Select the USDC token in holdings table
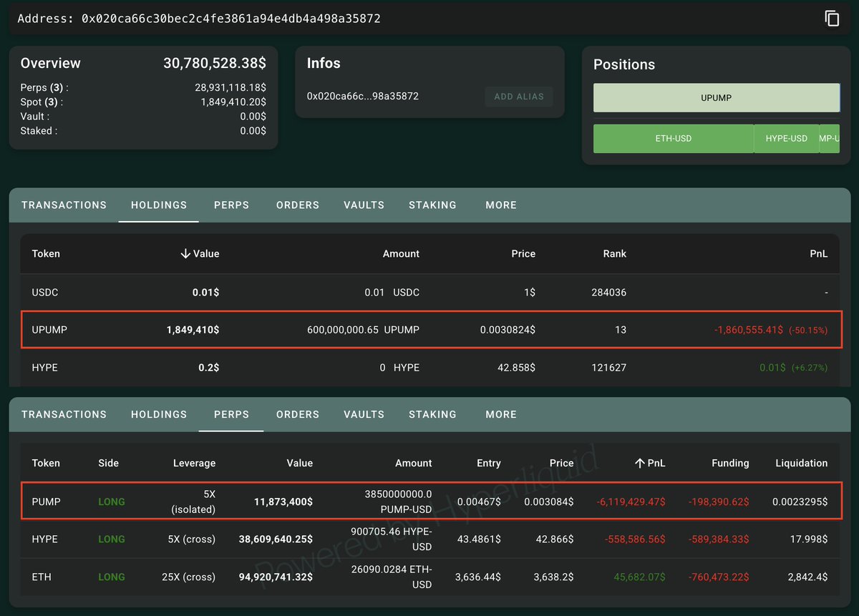Screen dimensions: 859x616 point(44,292)
